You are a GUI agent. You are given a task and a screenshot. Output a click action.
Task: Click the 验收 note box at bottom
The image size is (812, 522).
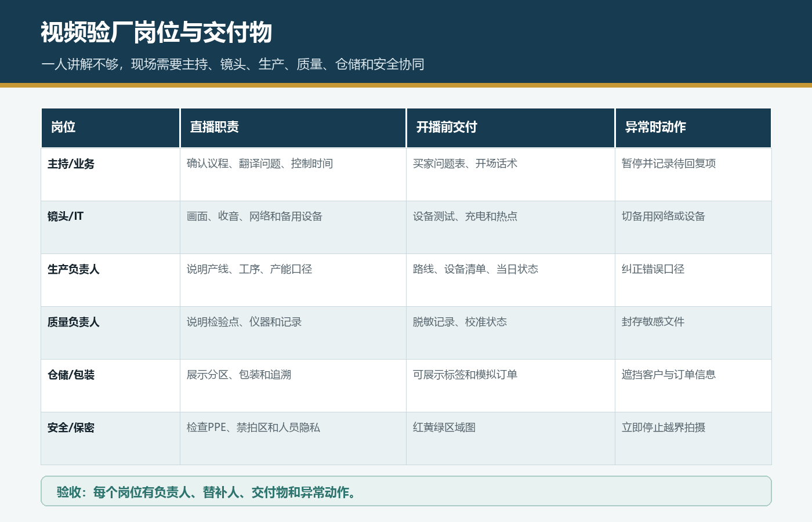pos(406,491)
